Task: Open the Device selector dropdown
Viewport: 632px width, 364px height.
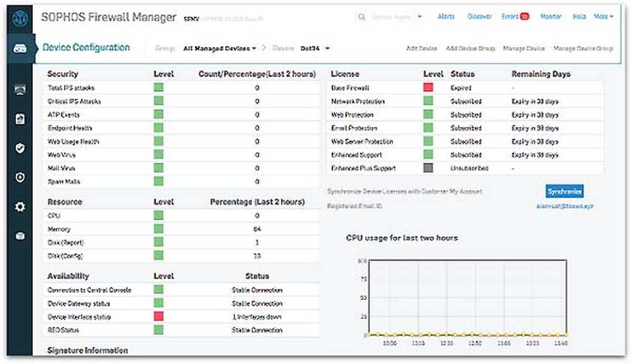Action: pyautogui.click(x=319, y=48)
